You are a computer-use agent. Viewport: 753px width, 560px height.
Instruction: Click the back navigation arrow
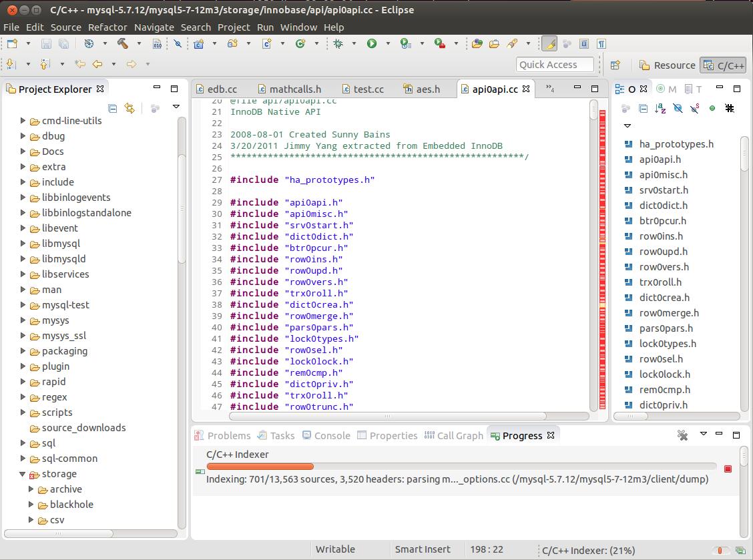click(x=97, y=64)
